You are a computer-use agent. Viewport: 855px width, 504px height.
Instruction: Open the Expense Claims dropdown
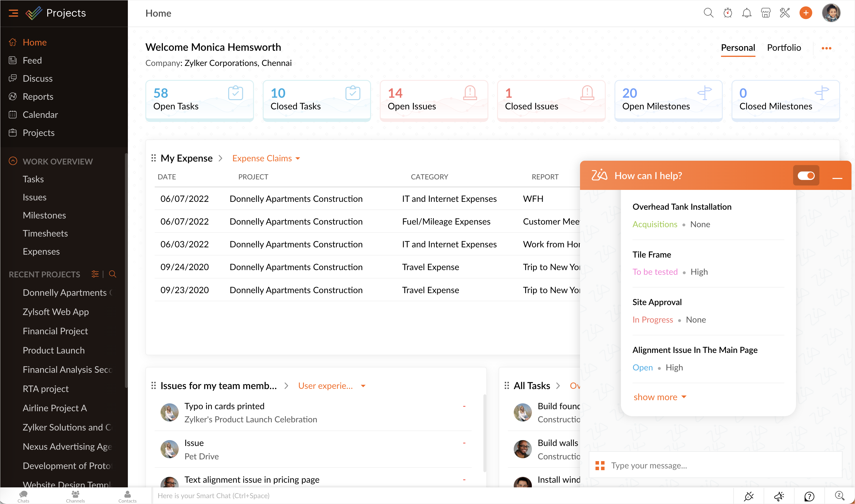[x=266, y=158]
